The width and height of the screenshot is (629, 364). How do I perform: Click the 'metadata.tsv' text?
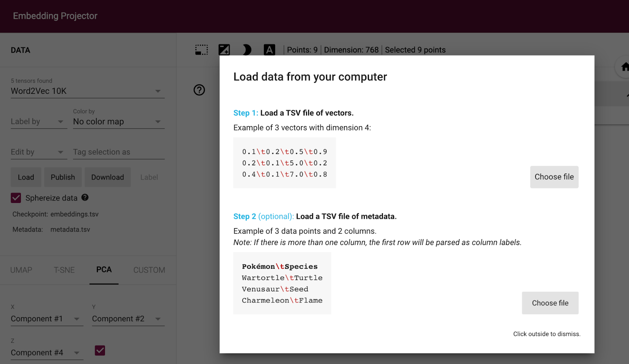coord(70,229)
